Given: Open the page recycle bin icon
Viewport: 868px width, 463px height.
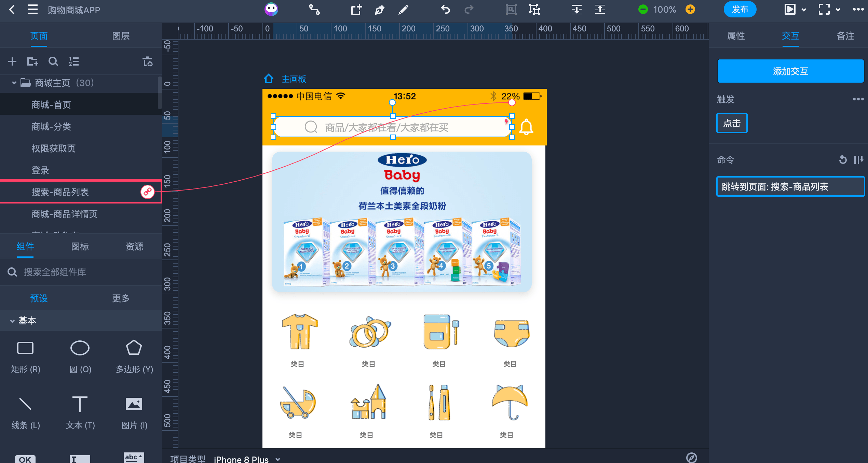Looking at the screenshot, I should pyautogui.click(x=148, y=61).
